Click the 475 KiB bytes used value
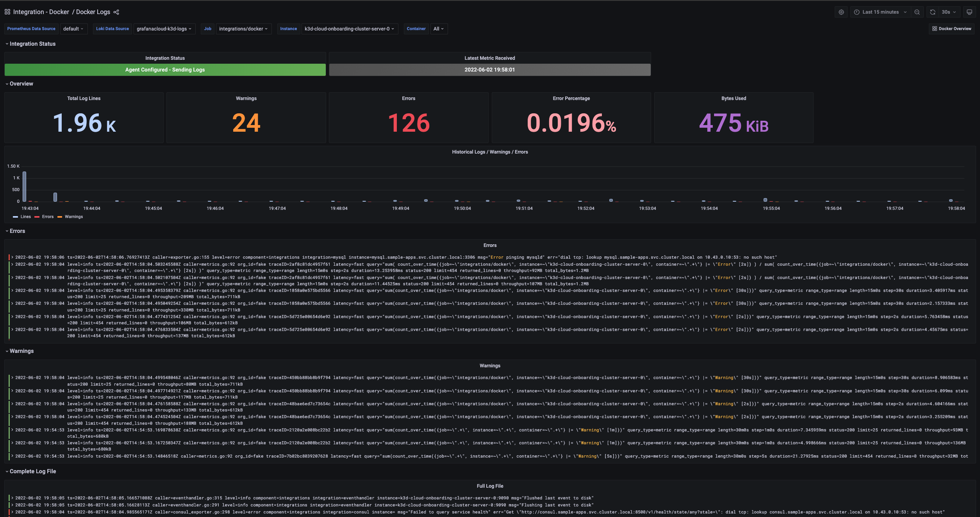The height and width of the screenshot is (517, 980). pyautogui.click(x=734, y=123)
